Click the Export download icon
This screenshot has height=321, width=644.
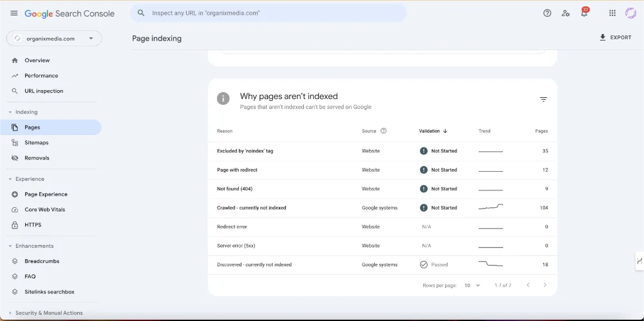(x=603, y=37)
